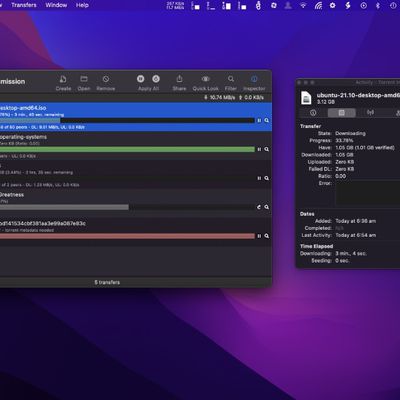Pause the desktop-amd64.iso transfer
The height and width of the screenshot is (400, 400).
point(259,120)
